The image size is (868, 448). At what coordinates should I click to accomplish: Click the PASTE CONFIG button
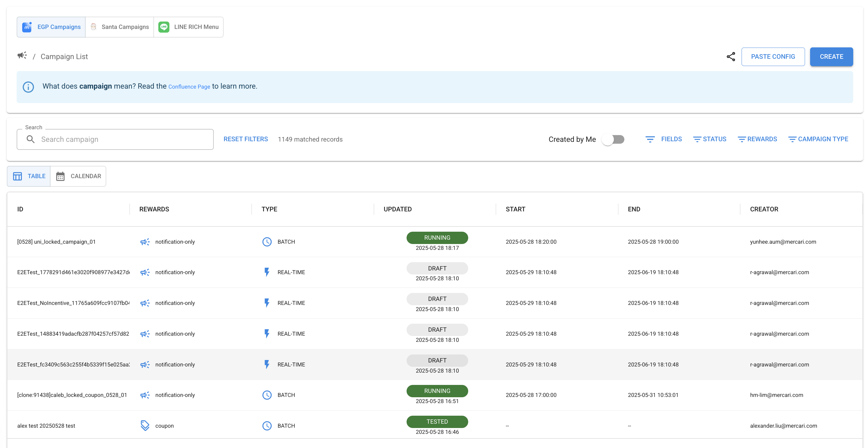773,57
